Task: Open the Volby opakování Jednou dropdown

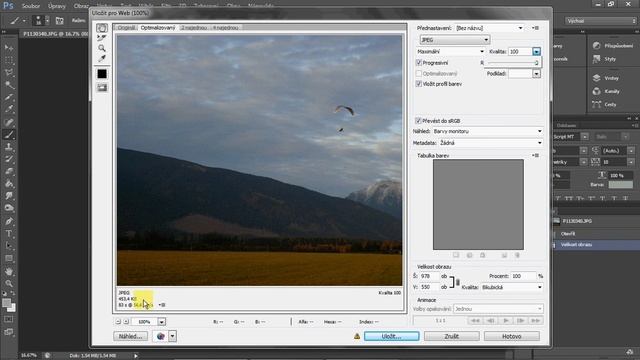Action: coord(498,309)
